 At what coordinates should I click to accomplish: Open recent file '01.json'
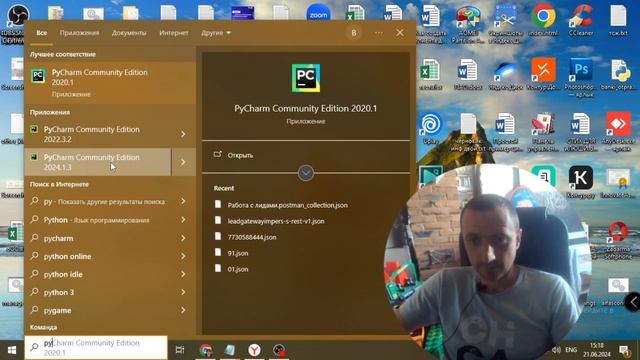[238, 269]
